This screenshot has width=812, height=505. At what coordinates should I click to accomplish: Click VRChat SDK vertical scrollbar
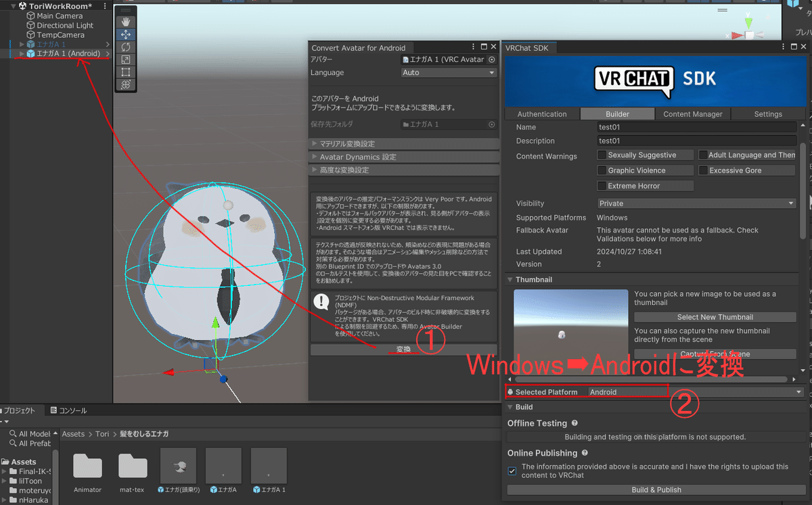click(x=804, y=191)
